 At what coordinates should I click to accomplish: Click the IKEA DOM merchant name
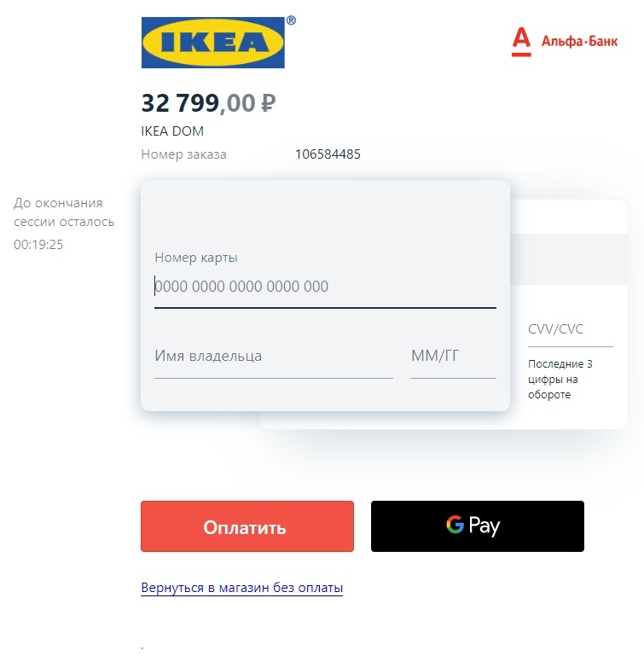click(x=172, y=131)
